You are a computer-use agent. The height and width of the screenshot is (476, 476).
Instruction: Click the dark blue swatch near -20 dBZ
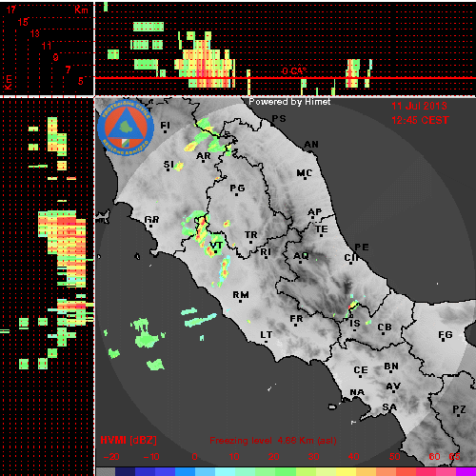tap(126, 472)
